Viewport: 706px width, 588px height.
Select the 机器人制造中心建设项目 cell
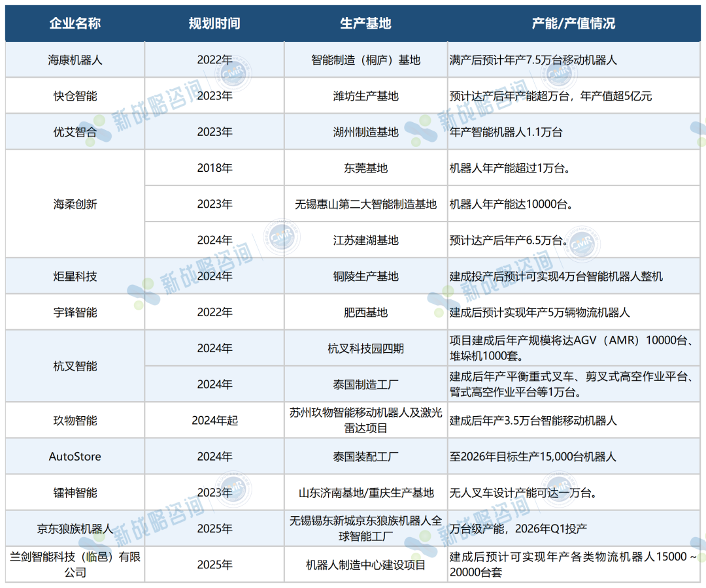pyautogui.click(x=365, y=564)
